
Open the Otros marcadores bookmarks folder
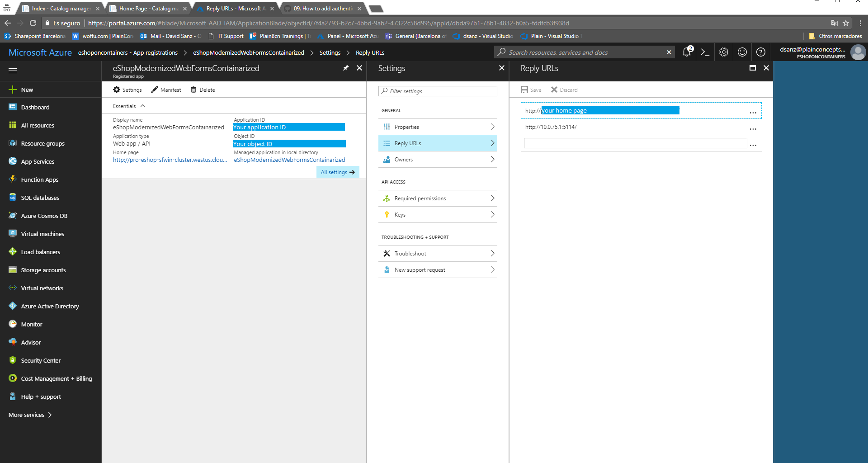click(835, 36)
